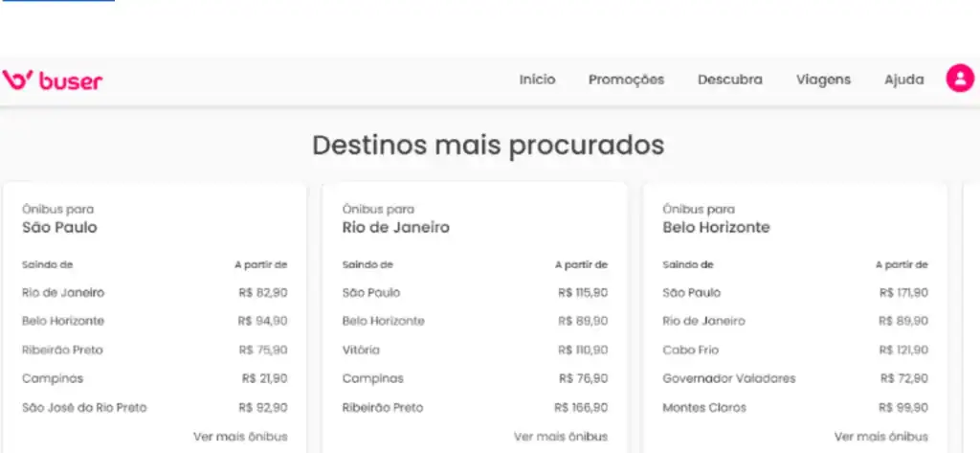Open the user profile avatar icon
Image resolution: width=980 pixels, height=453 pixels.
[x=959, y=79]
